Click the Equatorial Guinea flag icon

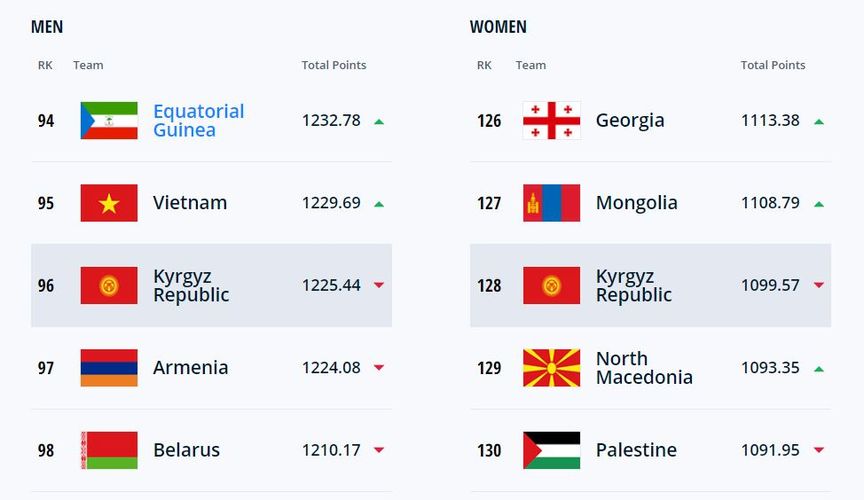(109, 121)
